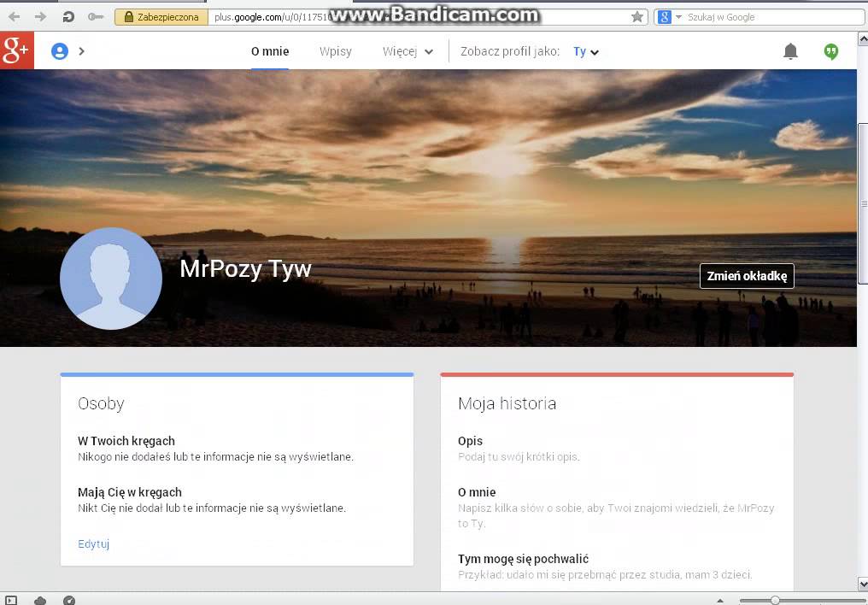
Task: Toggle the panel icon in the status bar
Action: [x=11, y=600]
